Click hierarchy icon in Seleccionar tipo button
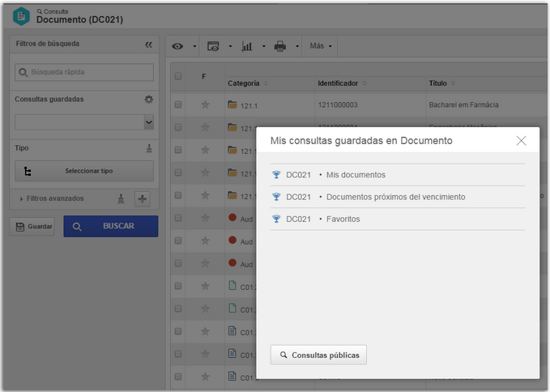This screenshot has width=550, height=392. click(28, 171)
